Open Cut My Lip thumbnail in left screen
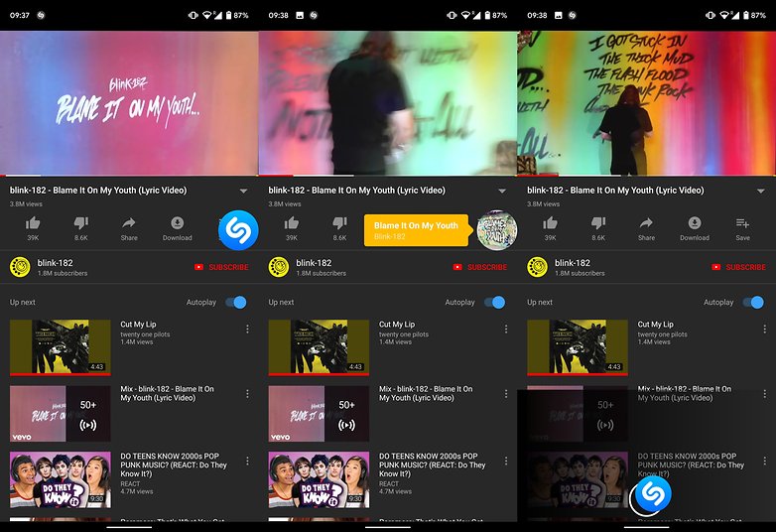The width and height of the screenshot is (776, 532). tap(60, 347)
